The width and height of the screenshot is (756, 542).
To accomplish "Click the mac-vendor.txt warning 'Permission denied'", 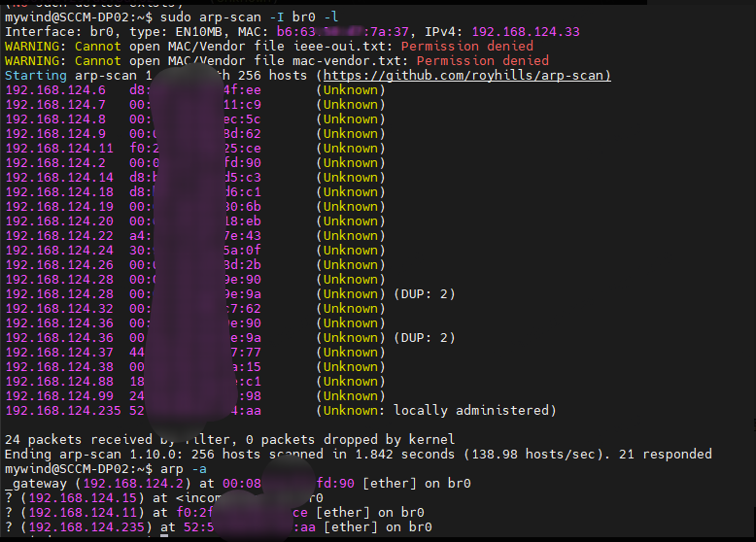I will click(483, 60).
